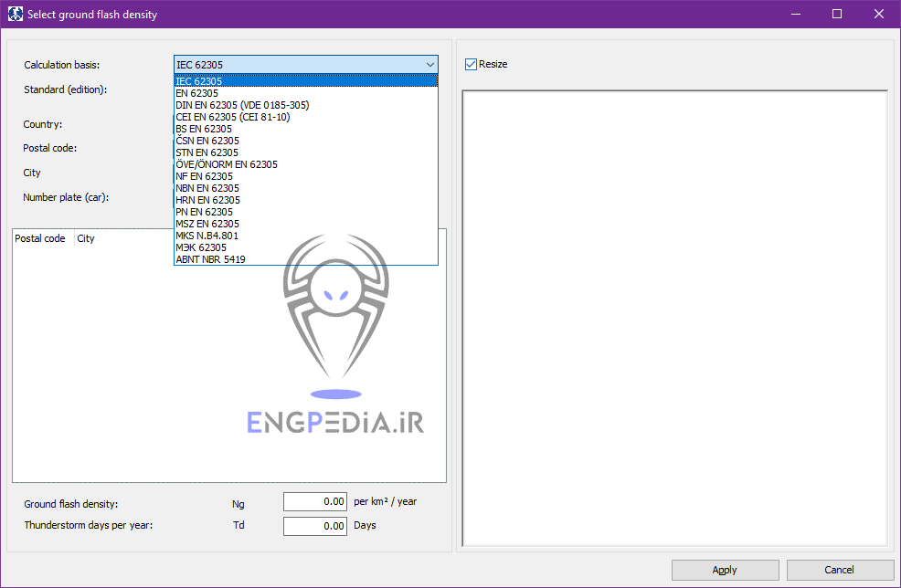The width and height of the screenshot is (901, 588).
Task: Sort by Postal code column header
Action: tap(44, 238)
